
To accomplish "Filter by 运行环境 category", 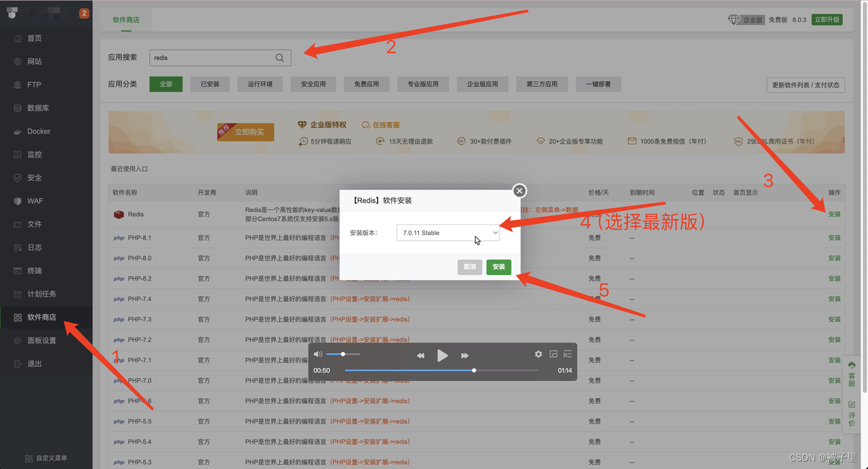I will pos(260,84).
